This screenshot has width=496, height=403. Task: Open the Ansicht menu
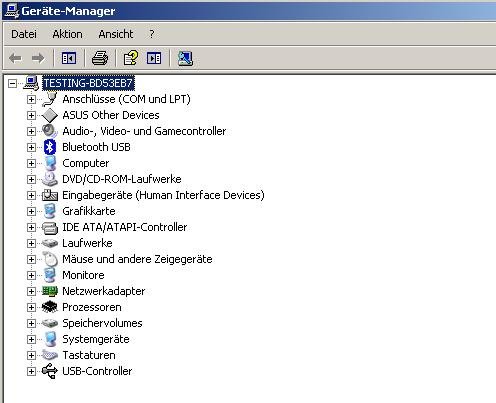click(x=116, y=34)
